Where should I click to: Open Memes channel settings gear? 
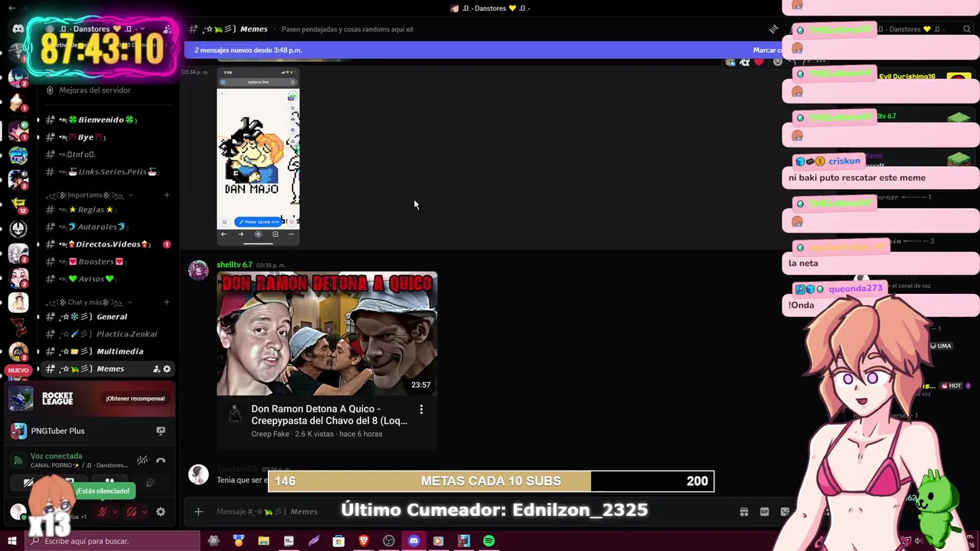[x=167, y=369]
